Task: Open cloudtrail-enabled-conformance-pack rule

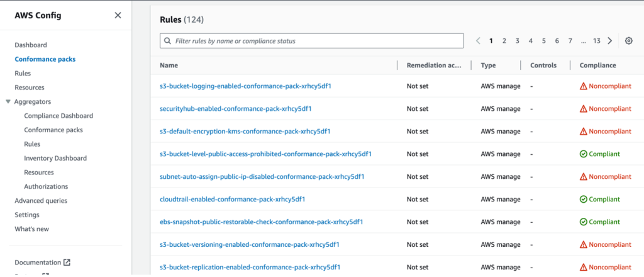Action: 233,200
